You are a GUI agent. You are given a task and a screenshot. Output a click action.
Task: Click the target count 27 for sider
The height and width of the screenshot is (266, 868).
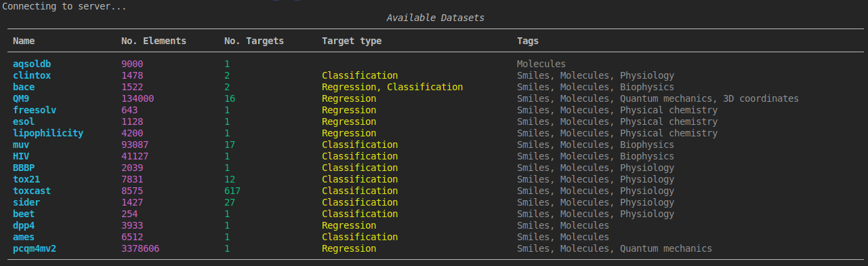(x=230, y=202)
